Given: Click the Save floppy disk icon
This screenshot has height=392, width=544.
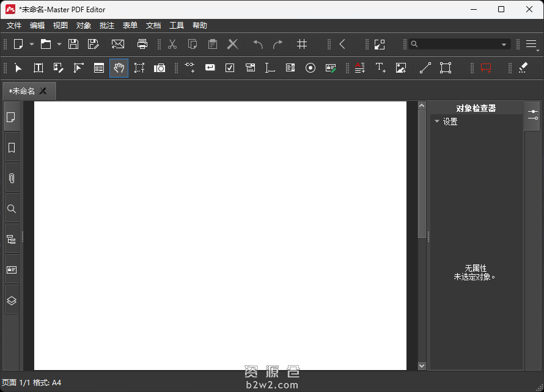Looking at the screenshot, I should [x=73, y=44].
